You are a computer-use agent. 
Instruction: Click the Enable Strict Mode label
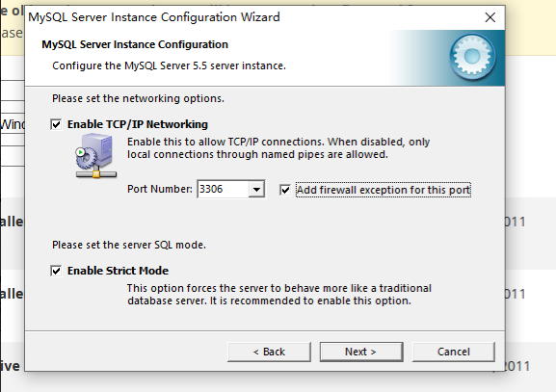click(x=119, y=271)
